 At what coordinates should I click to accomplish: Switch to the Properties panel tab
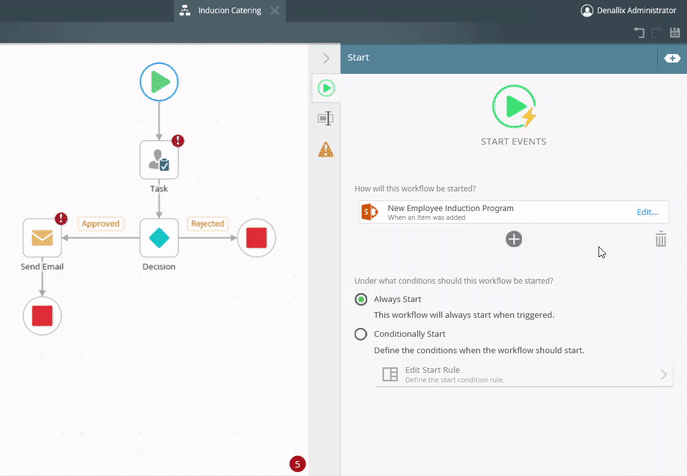coord(326,119)
